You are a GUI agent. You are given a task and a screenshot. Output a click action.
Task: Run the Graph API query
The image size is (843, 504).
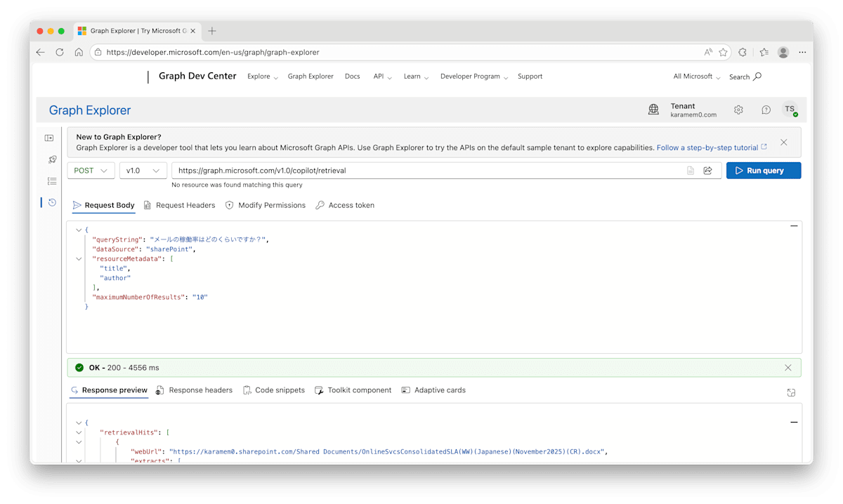(x=763, y=170)
